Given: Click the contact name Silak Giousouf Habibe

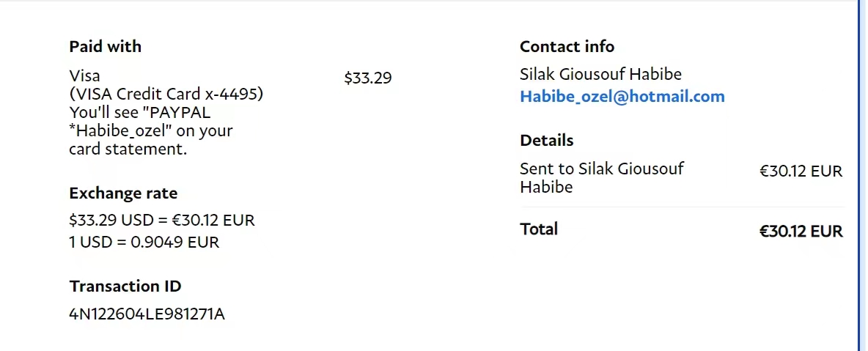Looking at the screenshot, I should tap(600, 74).
